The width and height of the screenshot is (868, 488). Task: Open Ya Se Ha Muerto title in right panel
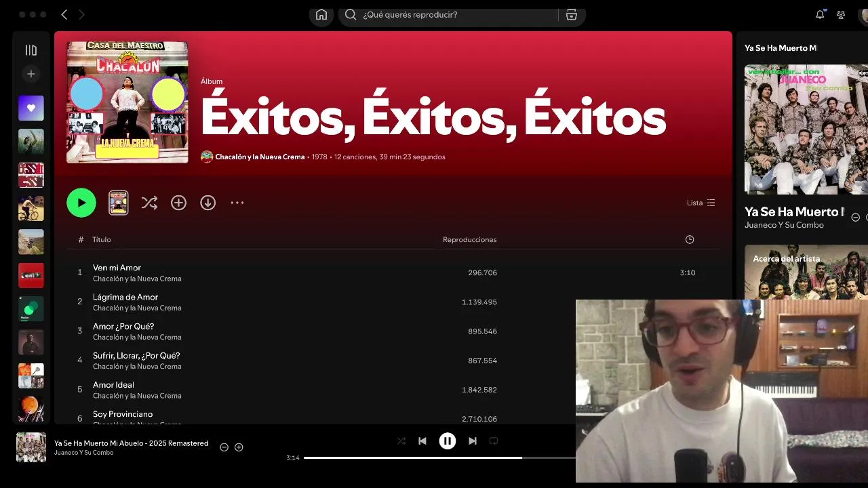[x=794, y=211]
